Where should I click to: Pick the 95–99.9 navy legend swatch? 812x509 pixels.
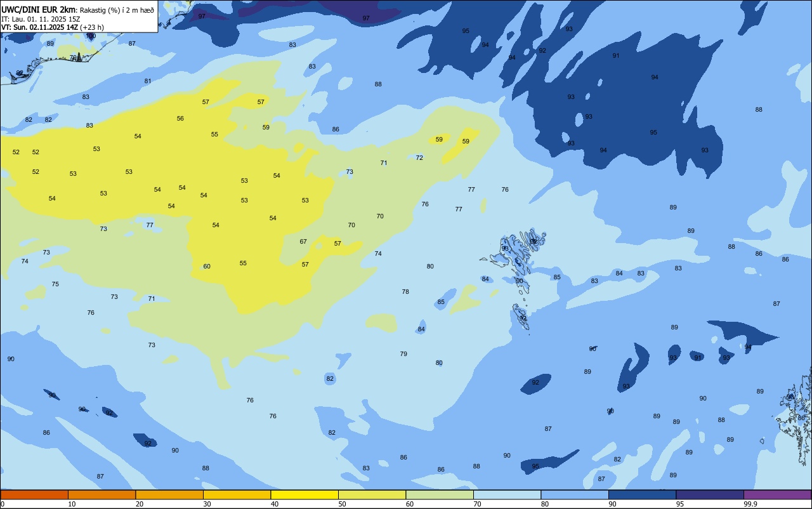(710, 494)
